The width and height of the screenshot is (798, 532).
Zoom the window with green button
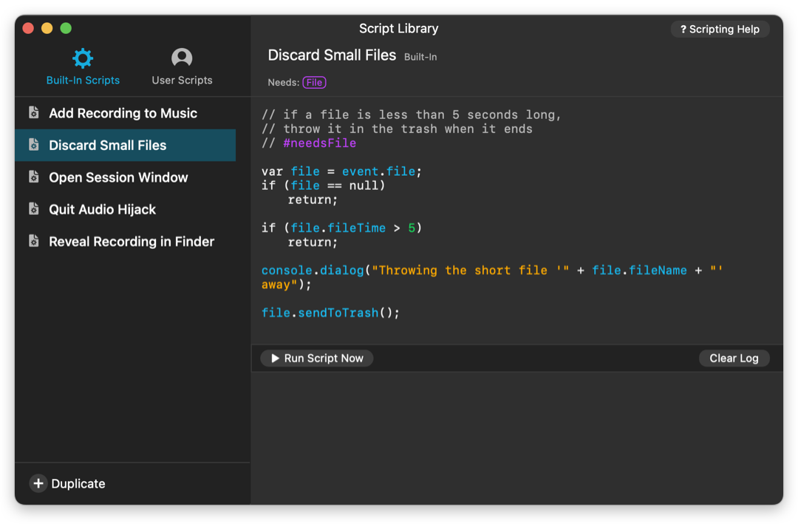pyautogui.click(x=66, y=28)
